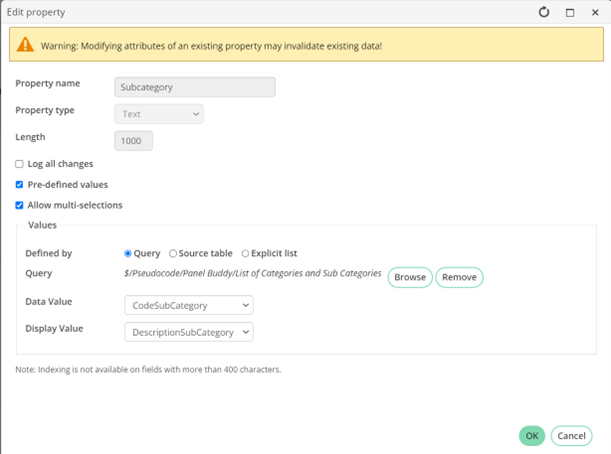Click the Length label
The width and height of the screenshot is (611, 454).
[x=30, y=137]
